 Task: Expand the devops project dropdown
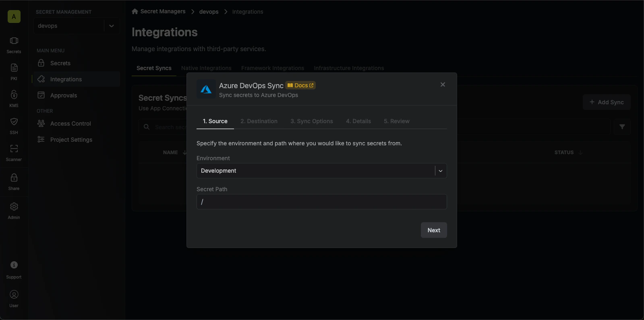77,26
